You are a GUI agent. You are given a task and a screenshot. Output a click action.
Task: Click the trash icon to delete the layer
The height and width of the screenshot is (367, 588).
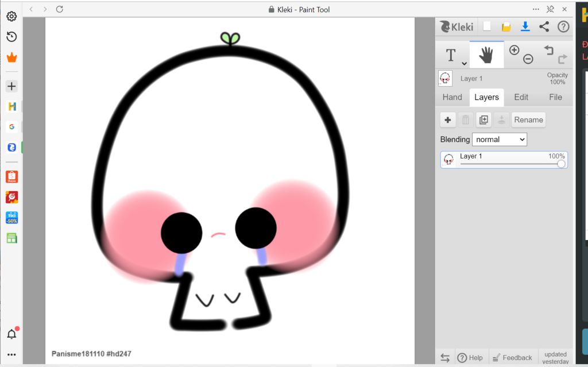pos(465,119)
